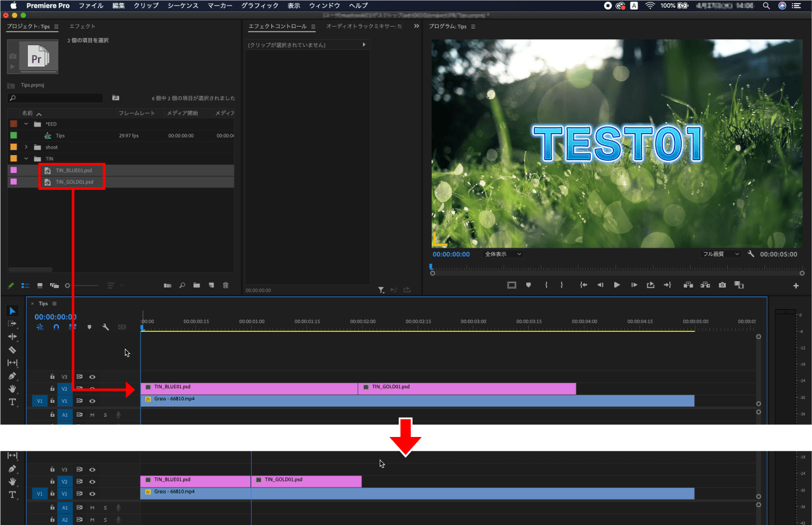Click the Comparison View icon in program monitor
812x525 pixels.
[739, 285]
